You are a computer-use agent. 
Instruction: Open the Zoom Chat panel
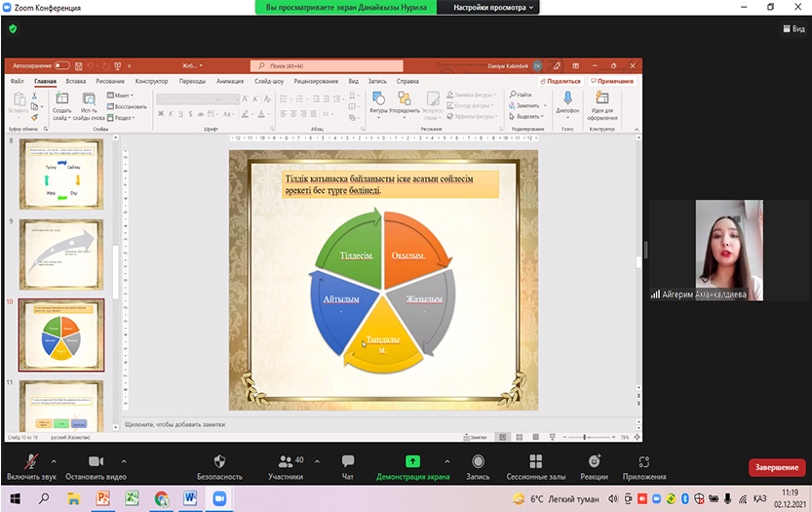pyautogui.click(x=348, y=461)
